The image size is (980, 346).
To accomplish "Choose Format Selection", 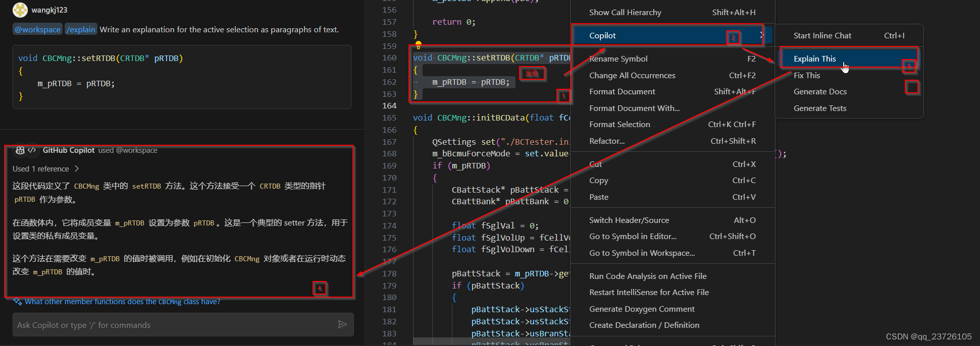I will 673,124.
